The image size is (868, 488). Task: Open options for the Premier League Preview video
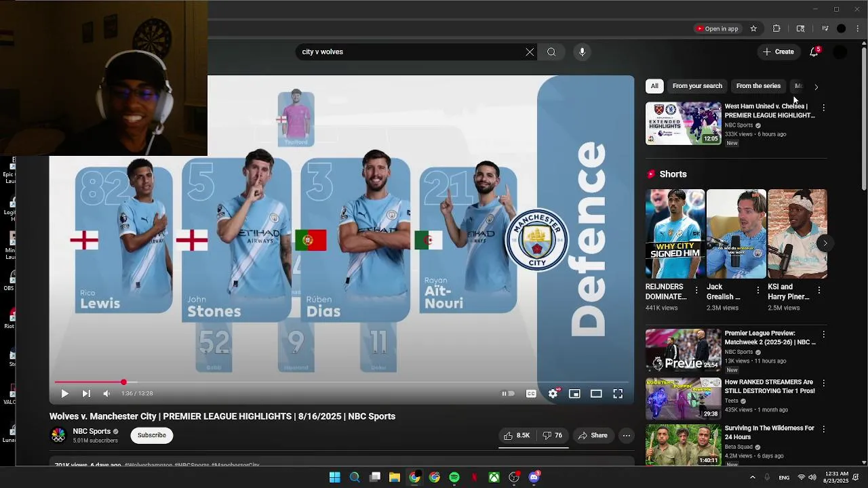coord(823,335)
